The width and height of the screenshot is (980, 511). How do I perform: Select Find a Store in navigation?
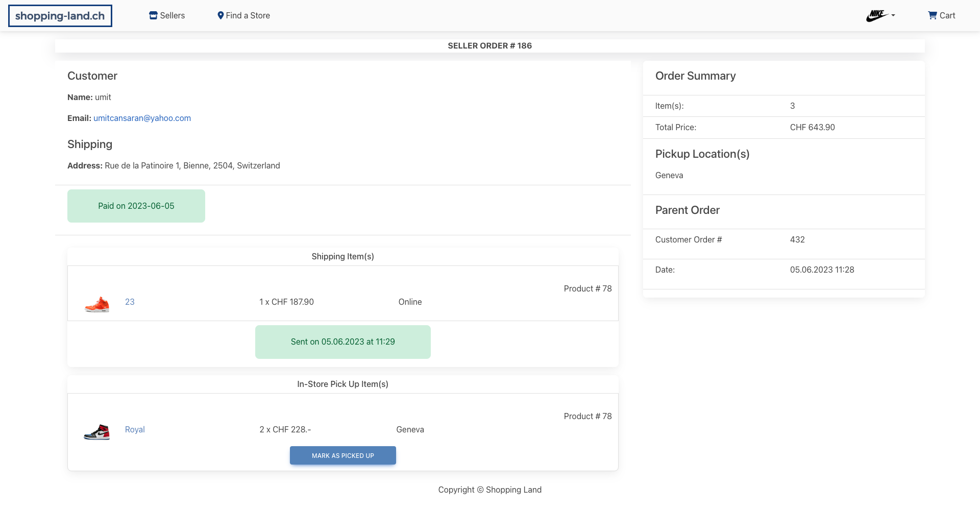[248, 15]
